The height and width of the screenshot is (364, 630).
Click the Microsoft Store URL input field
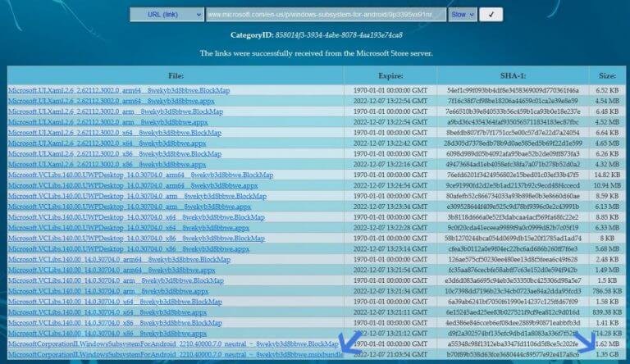(x=326, y=15)
